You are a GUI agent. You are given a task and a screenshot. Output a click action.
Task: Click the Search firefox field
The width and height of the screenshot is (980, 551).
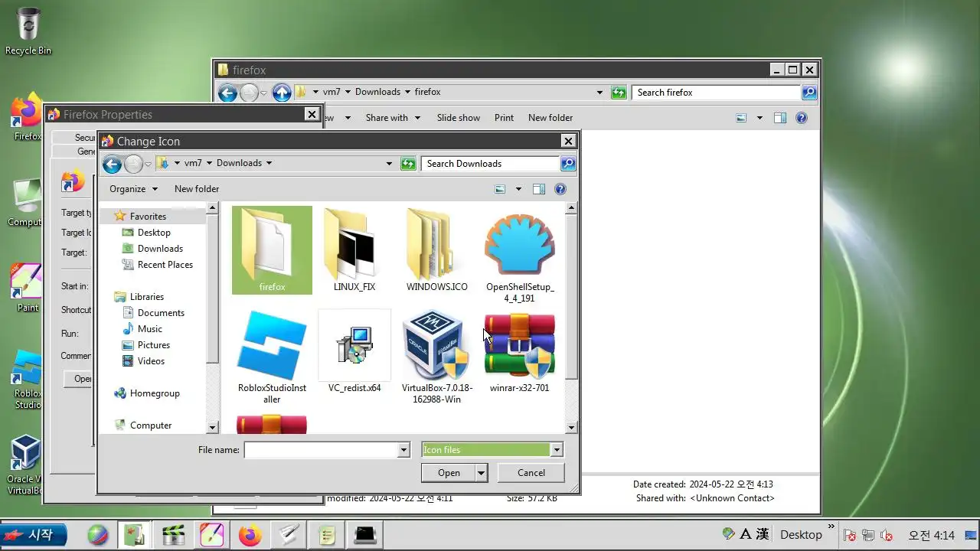pos(717,93)
